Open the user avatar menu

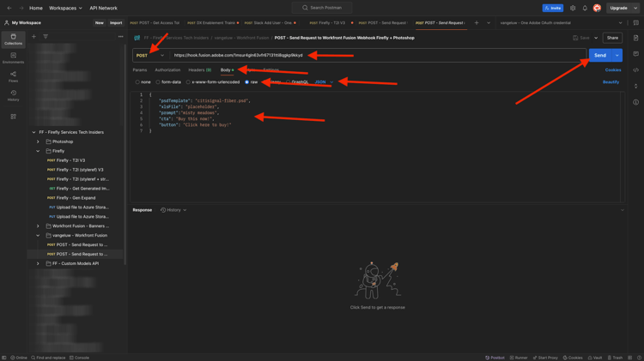click(597, 8)
